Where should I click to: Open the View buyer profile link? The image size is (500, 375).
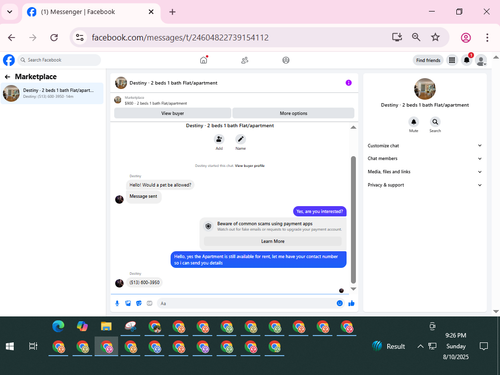coord(250,166)
